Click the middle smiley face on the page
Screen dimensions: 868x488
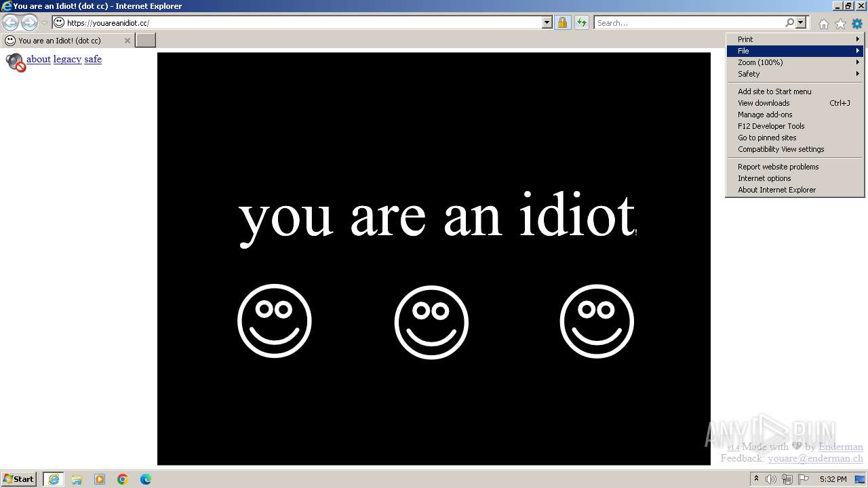tap(431, 322)
